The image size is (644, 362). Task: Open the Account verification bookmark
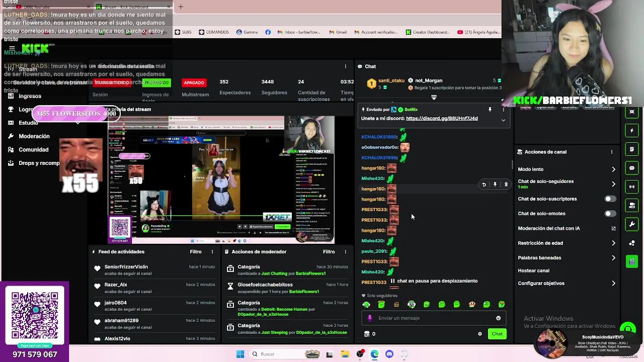[x=376, y=32]
